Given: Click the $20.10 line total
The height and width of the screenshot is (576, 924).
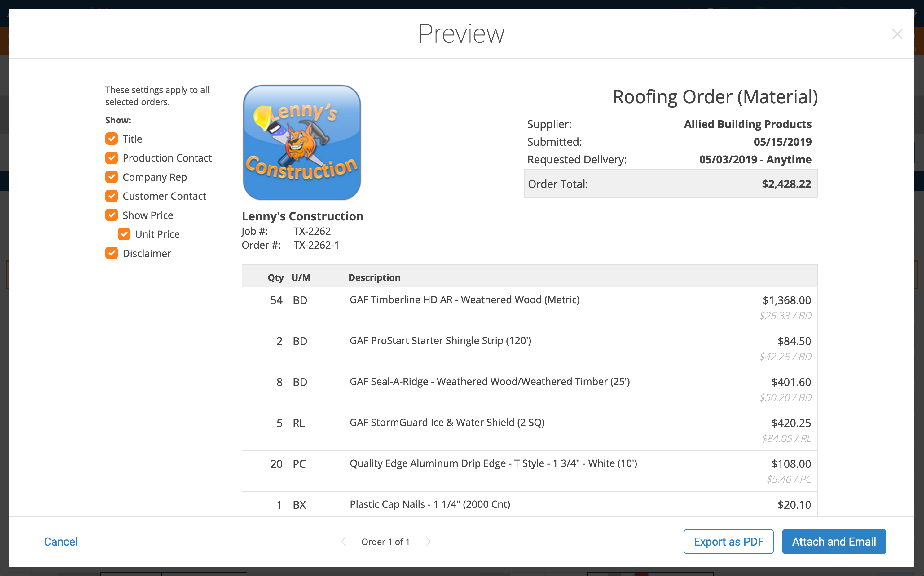Looking at the screenshot, I should pyautogui.click(x=794, y=505).
